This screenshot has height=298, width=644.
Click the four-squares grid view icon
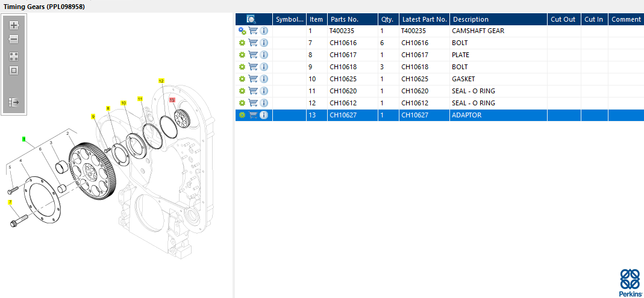tap(14, 57)
